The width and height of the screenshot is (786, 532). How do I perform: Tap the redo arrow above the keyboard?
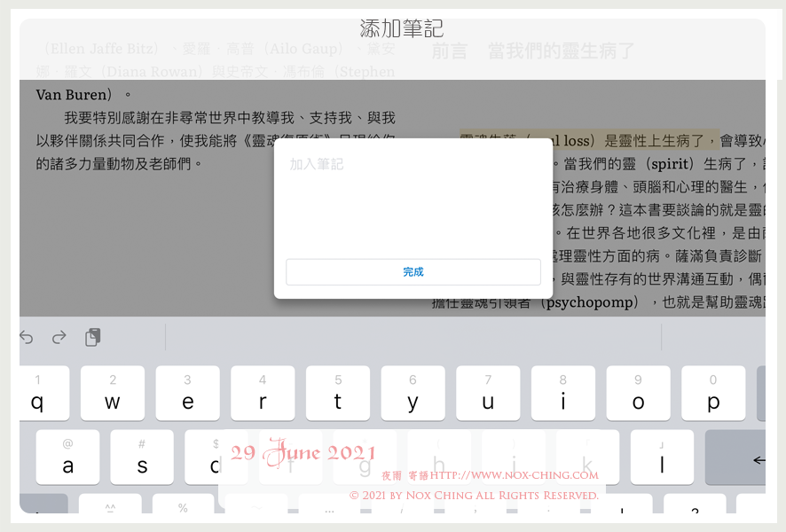tap(59, 338)
